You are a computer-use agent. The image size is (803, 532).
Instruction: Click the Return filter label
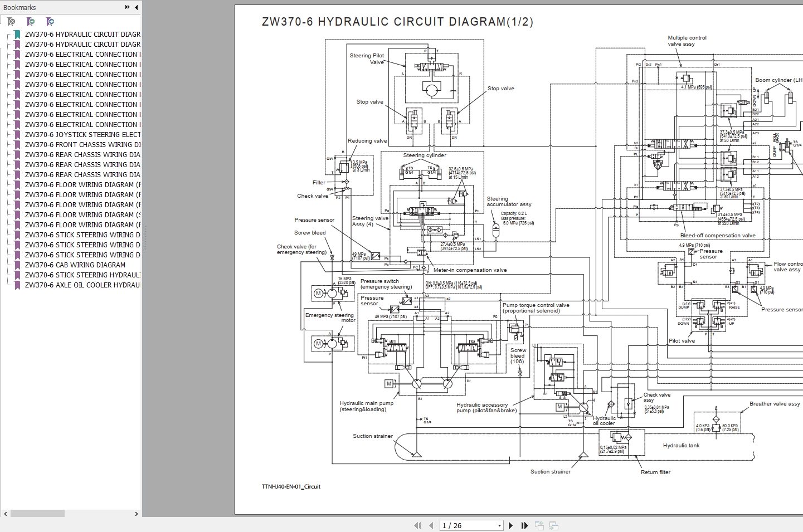[x=655, y=472]
